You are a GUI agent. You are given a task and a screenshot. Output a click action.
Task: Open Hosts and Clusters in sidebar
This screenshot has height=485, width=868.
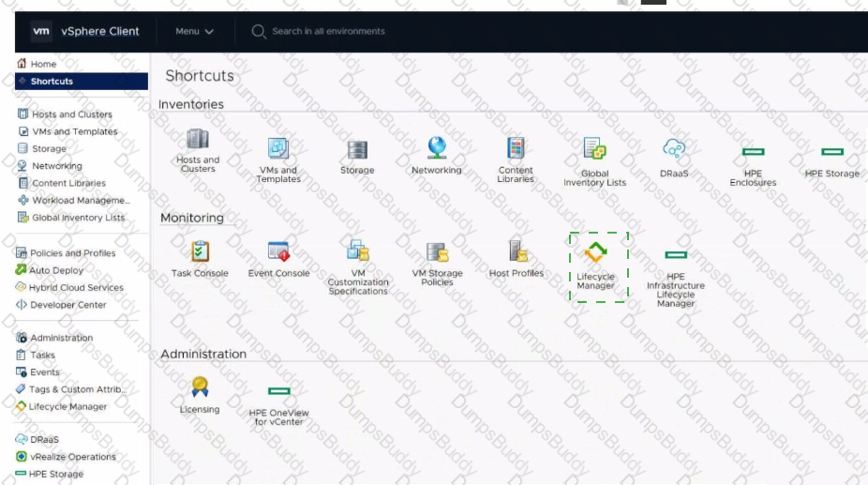click(x=72, y=114)
